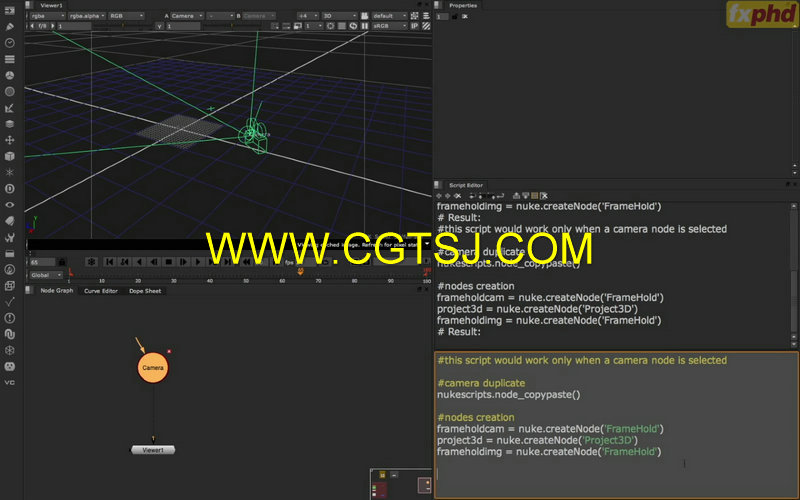This screenshot has height=500, width=800.
Task: Open the Transform nodes menu (four-arrow icon)
Action: 9,140
